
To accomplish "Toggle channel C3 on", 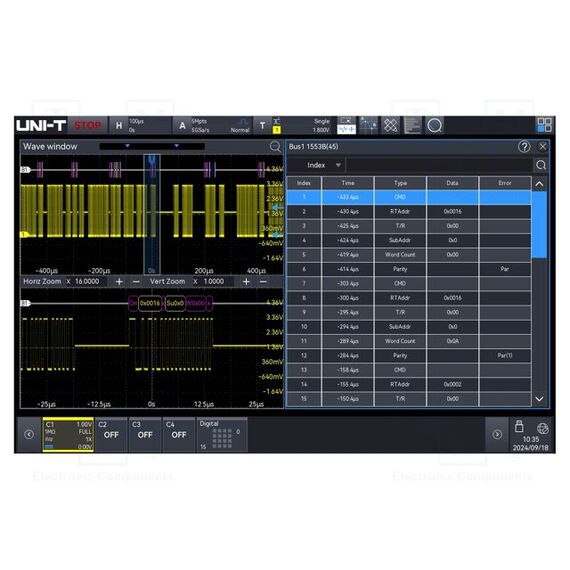I will point(145,435).
